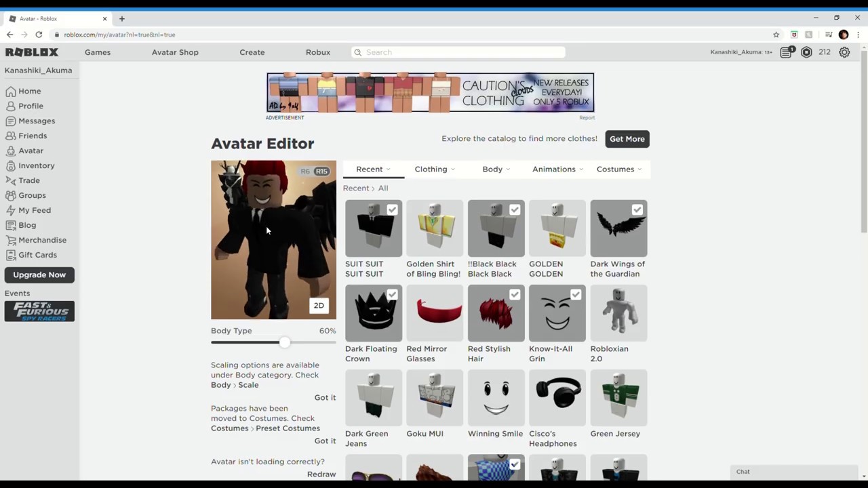
Task: Uncheck the Know-It-All Grin face
Action: 576,295
